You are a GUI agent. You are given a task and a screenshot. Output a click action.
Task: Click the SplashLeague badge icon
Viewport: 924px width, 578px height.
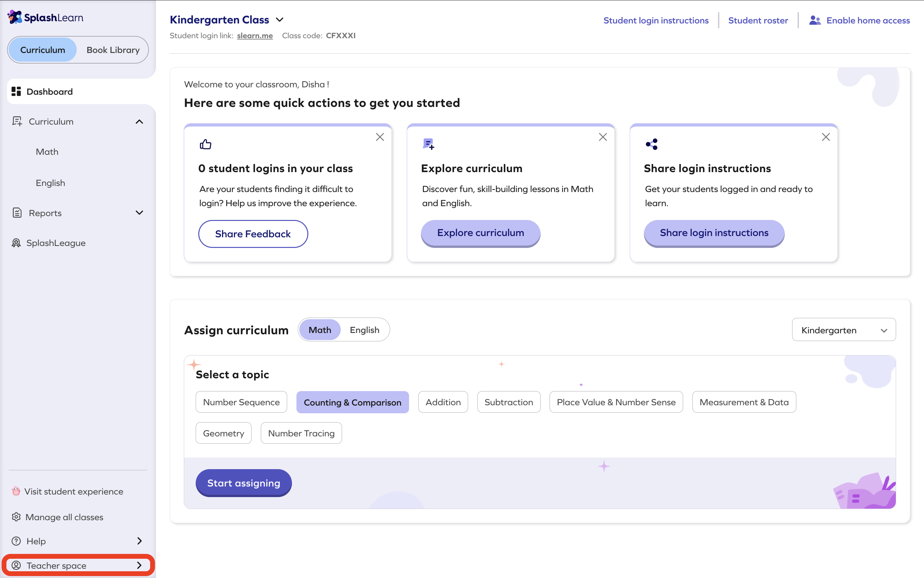[x=16, y=243]
